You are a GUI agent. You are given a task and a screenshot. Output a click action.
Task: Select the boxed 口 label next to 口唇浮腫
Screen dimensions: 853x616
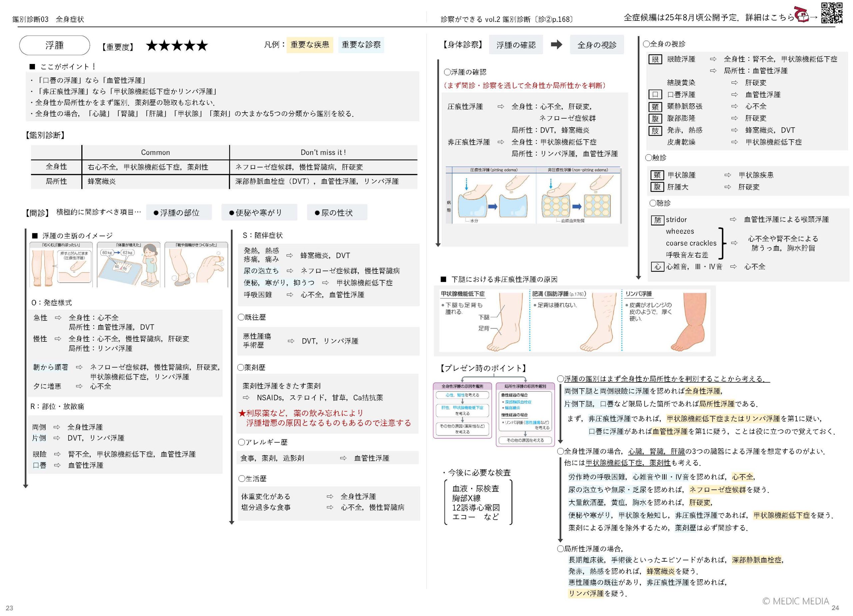coord(655,94)
